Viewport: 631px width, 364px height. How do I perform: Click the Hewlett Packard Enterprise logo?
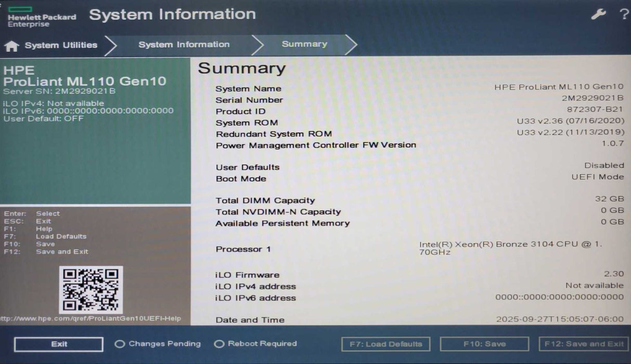point(42,18)
